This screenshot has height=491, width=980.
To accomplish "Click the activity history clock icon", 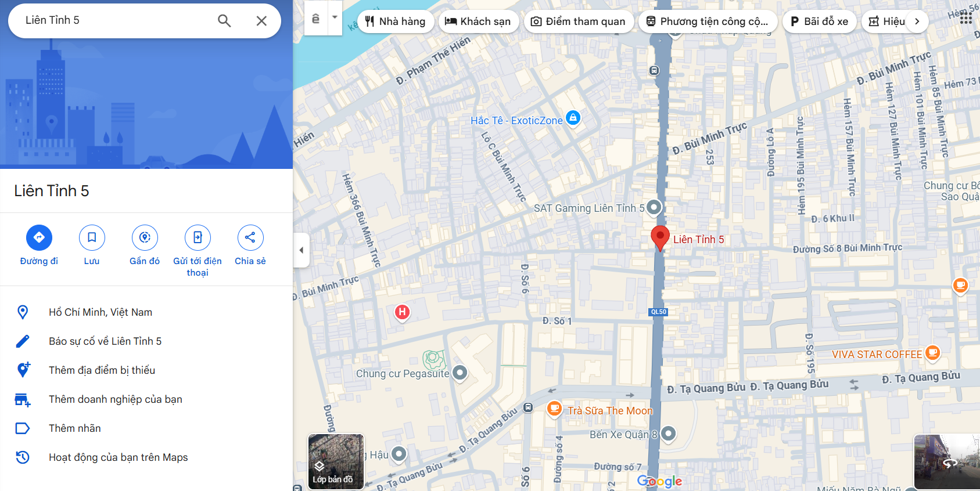I will (23, 457).
